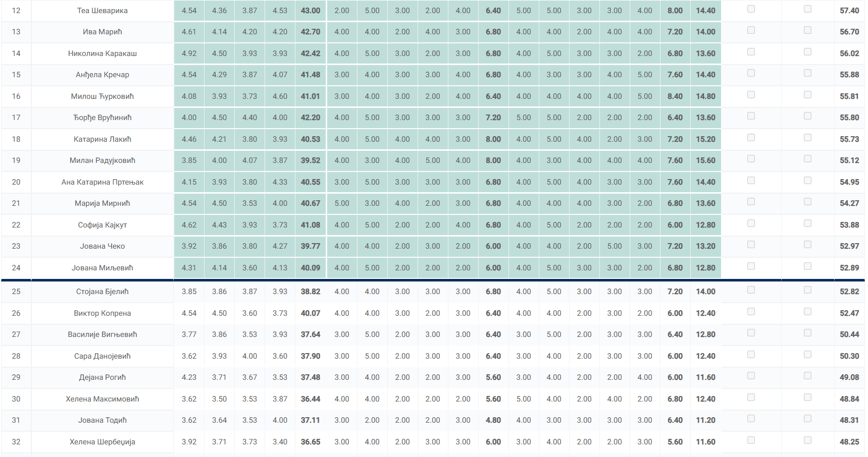The width and height of the screenshot is (868, 457).
Task: Toggle the left checkbox for Хелена Максимовић
Action: 751,397
